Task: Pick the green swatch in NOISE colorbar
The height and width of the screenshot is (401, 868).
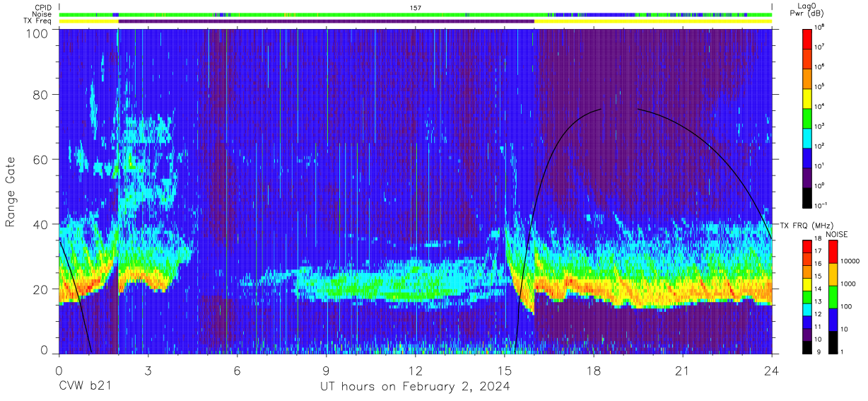Action: click(x=832, y=296)
